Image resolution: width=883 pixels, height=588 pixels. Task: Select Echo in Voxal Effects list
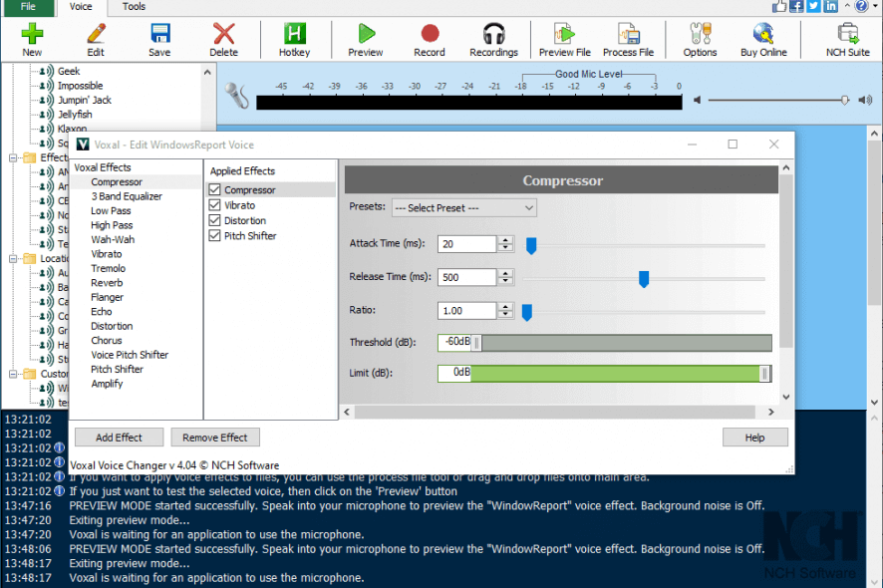pyautogui.click(x=102, y=312)
